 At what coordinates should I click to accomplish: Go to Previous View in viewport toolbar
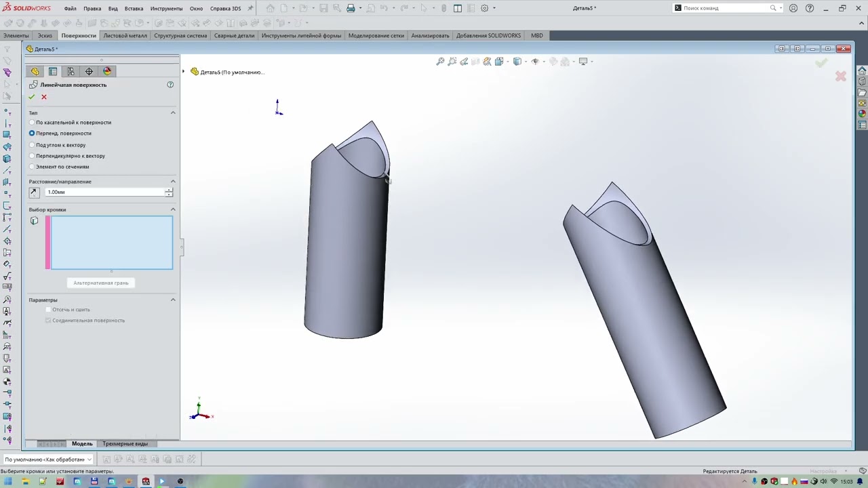[x=464, y=62]
